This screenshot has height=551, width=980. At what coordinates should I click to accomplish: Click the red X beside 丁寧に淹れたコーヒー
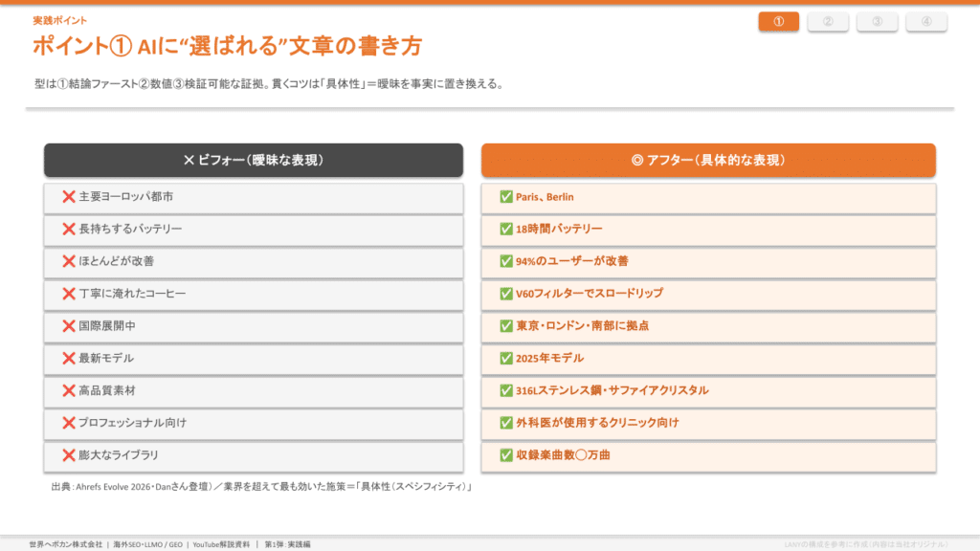pyautogui.click(x=69, y=294)
